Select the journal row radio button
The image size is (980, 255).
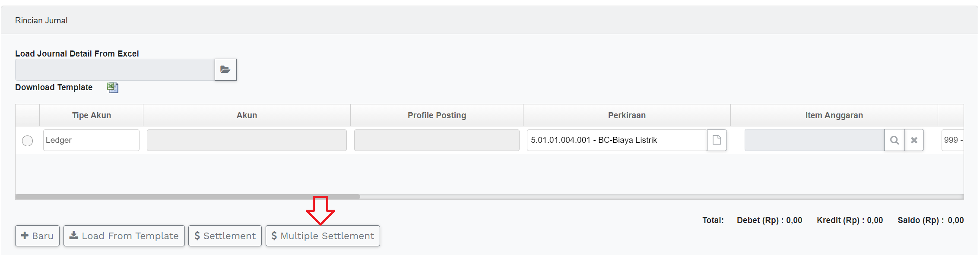[x=27, y=141]
